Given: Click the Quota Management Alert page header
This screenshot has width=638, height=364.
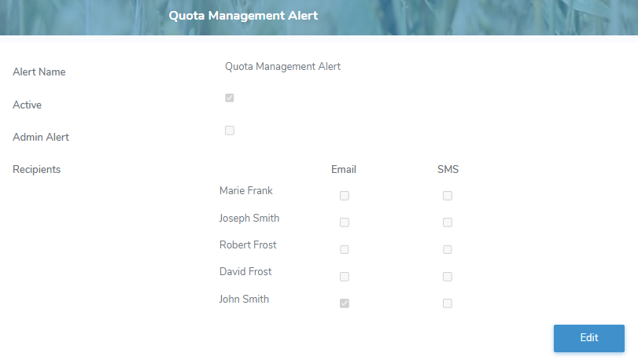Looking at the screenshot, I should click(x=243, y=16).
